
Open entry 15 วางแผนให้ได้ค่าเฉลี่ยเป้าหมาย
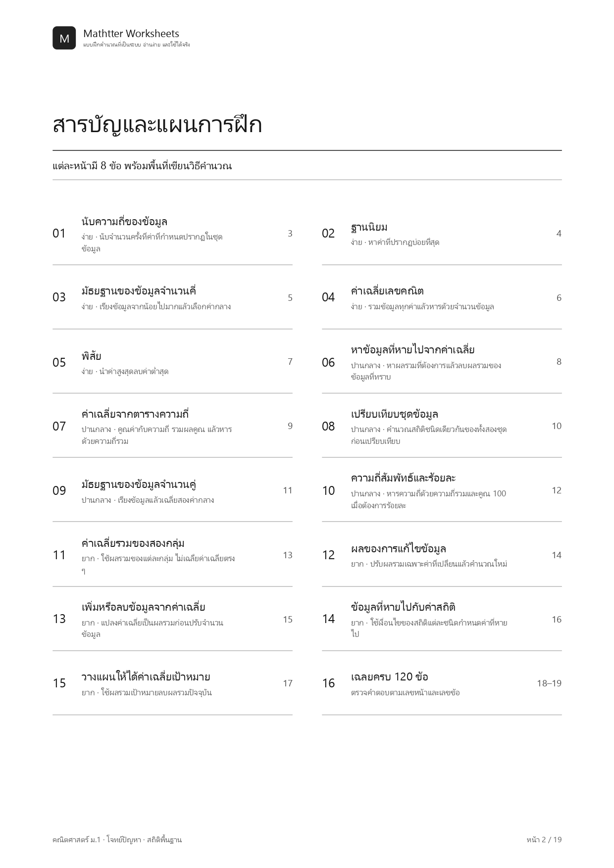172,683
